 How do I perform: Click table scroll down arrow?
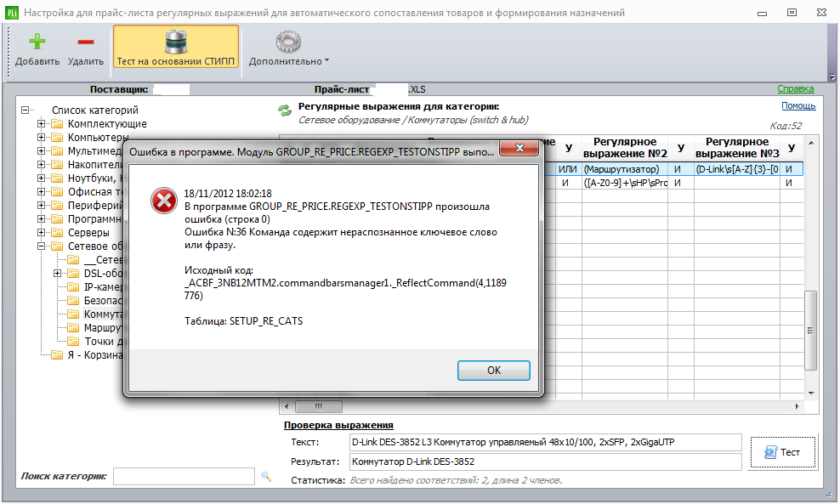[811, 394]
